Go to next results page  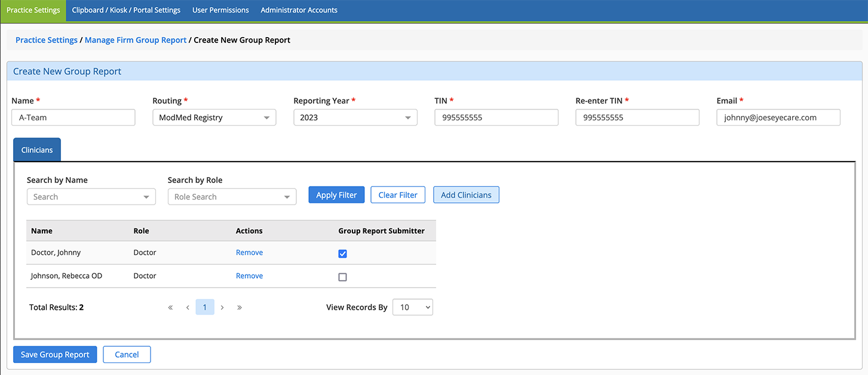point(222,307)
